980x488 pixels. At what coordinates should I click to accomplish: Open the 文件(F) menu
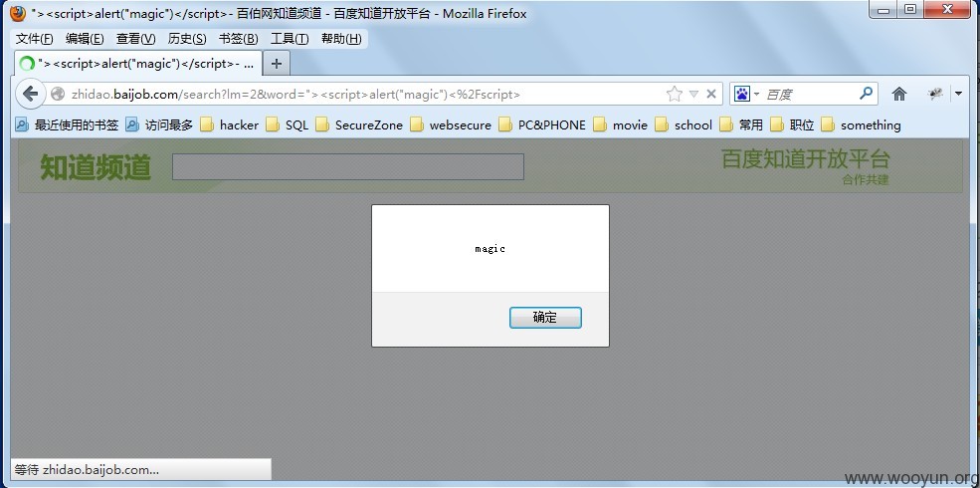pos(35,39)
